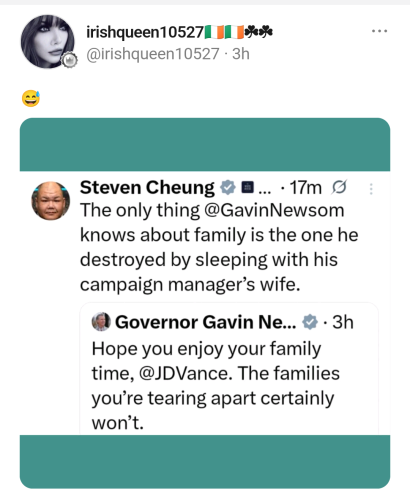Open the @irishqueen10527 handle link

(153, 54)
